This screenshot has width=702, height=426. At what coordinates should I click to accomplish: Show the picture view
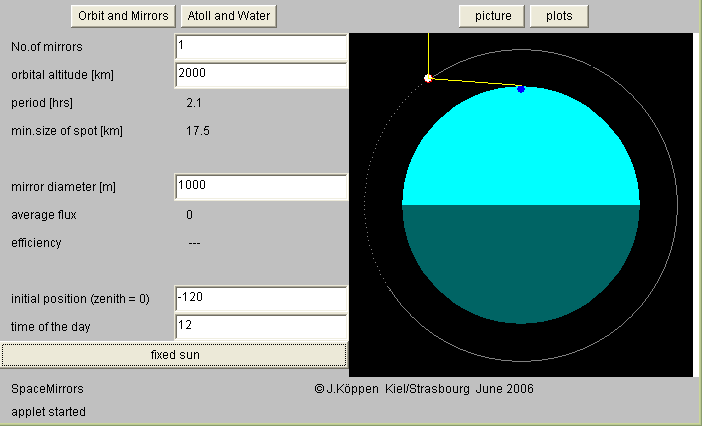click(492, 16)
